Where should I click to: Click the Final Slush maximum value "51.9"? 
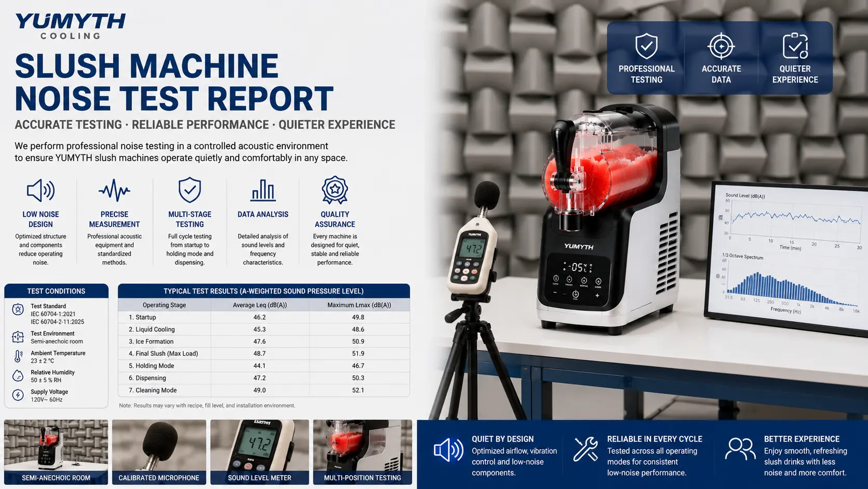358,353
